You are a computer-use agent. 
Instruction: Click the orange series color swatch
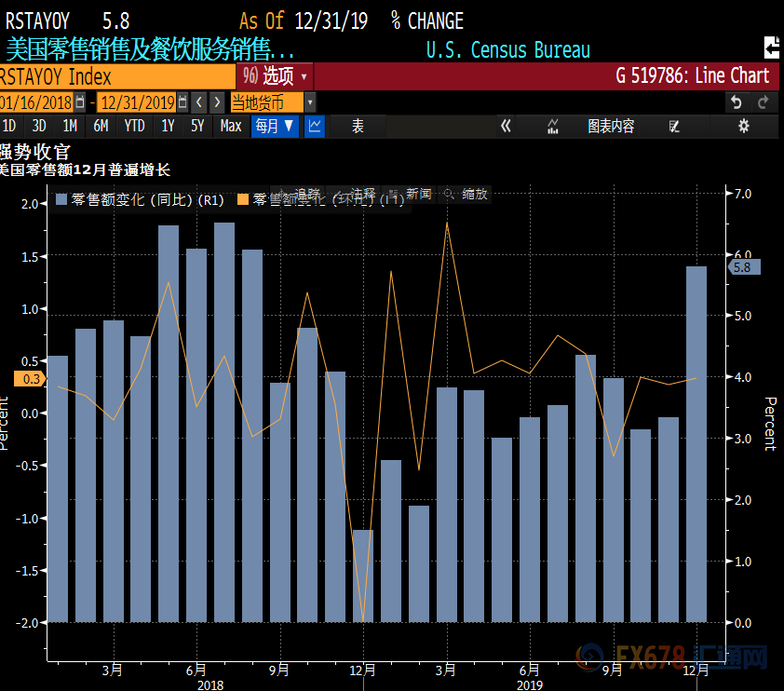(244, 199)
